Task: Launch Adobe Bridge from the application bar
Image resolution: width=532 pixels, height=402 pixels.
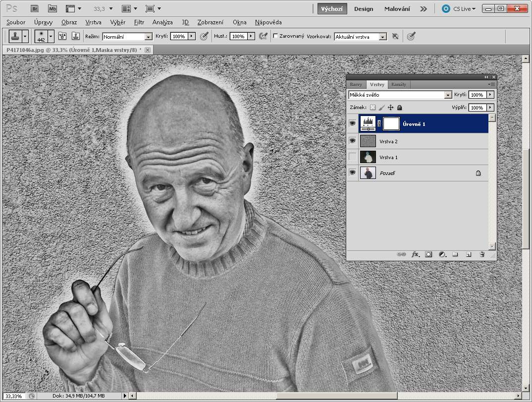Action: [34, 8]
